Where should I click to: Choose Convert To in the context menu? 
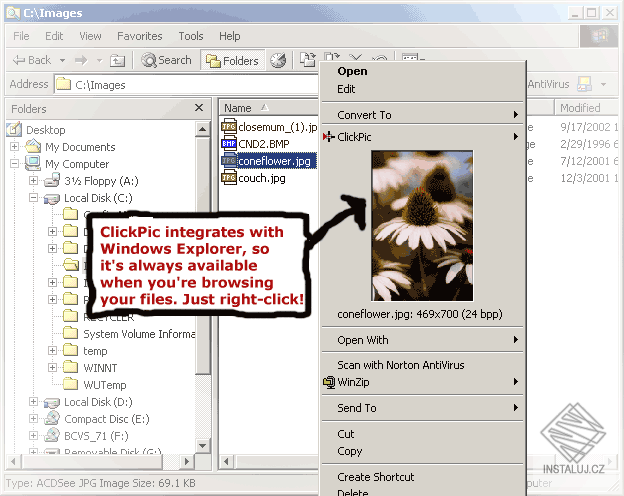click(x=422, y=115)
